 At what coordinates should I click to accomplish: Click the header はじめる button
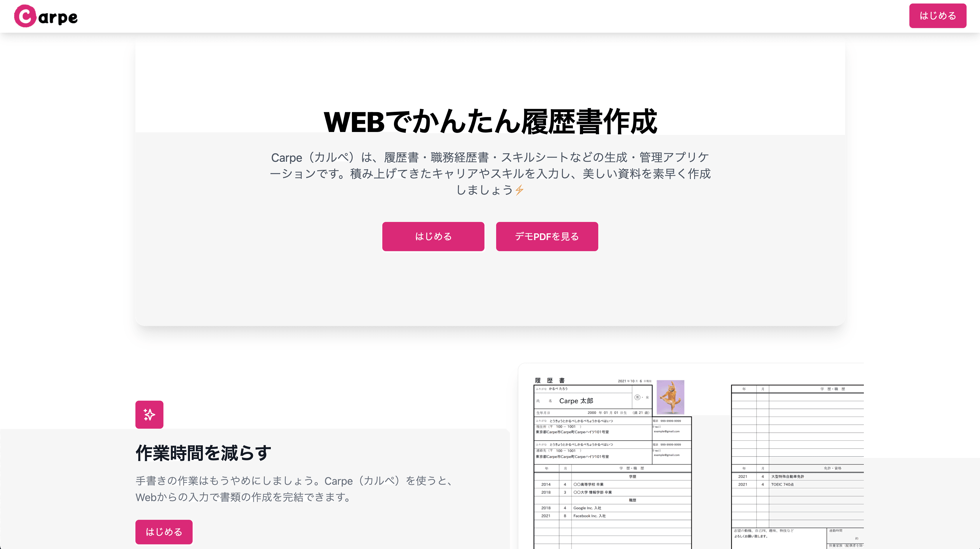937,15
